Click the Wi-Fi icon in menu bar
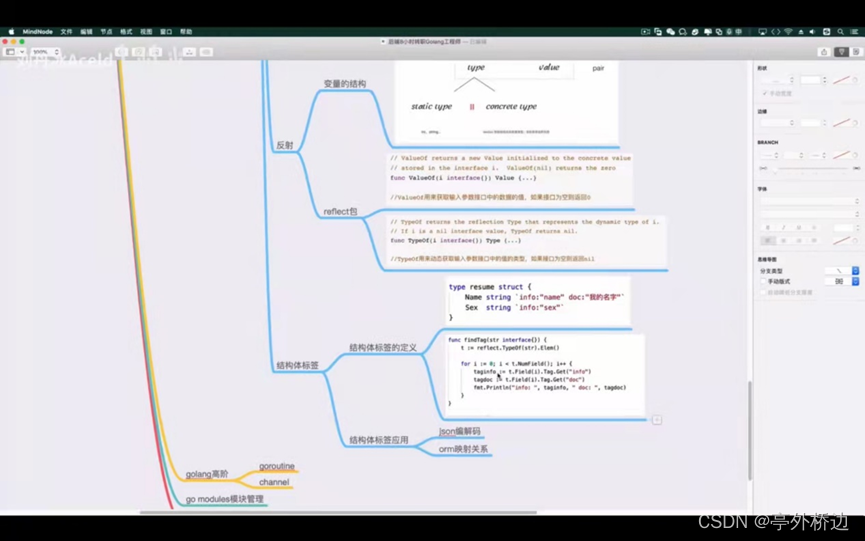This screenshot has height=541, width=865. pos(788,32)
